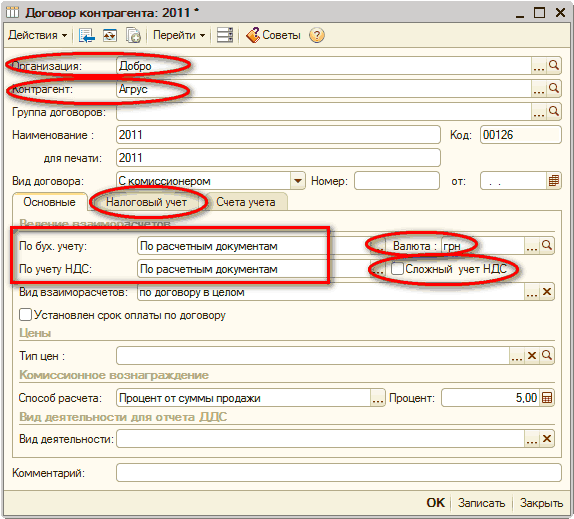Switch to the Налоговый учет tab
574x519 pixels.
(146, 202)
